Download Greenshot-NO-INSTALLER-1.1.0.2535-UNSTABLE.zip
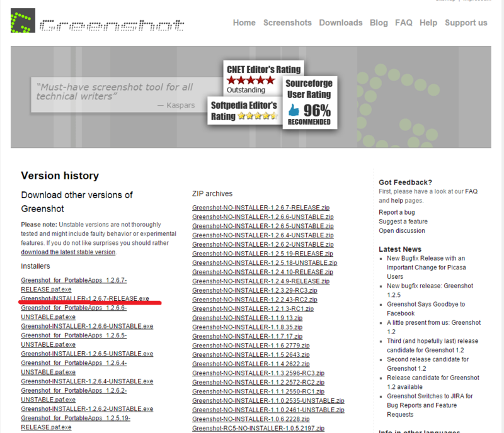Image resolution: width=504 pixels, height=433 pixels. click(x=268, y=401)
